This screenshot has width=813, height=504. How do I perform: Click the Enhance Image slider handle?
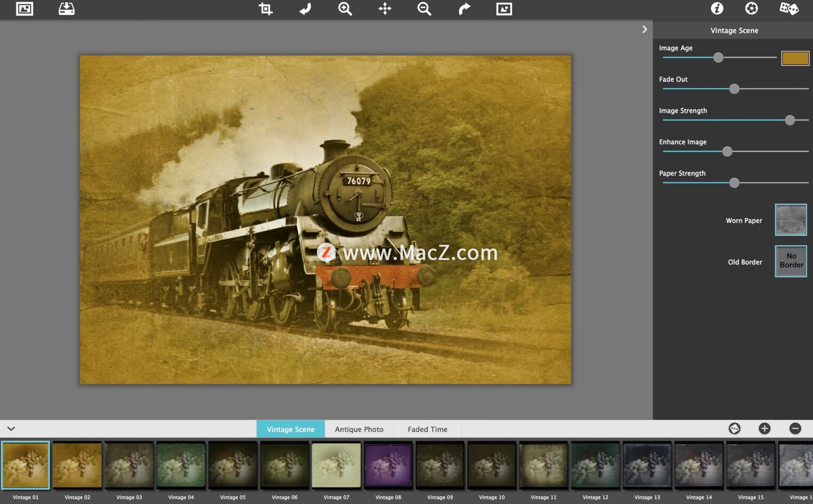[x=727, y=152]
